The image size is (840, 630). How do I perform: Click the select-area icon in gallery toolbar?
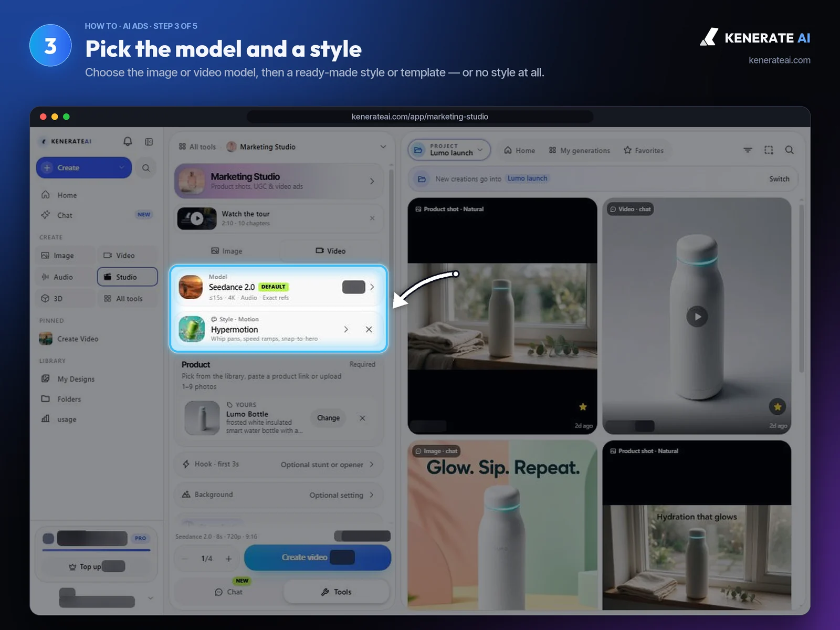coord(769,150)
